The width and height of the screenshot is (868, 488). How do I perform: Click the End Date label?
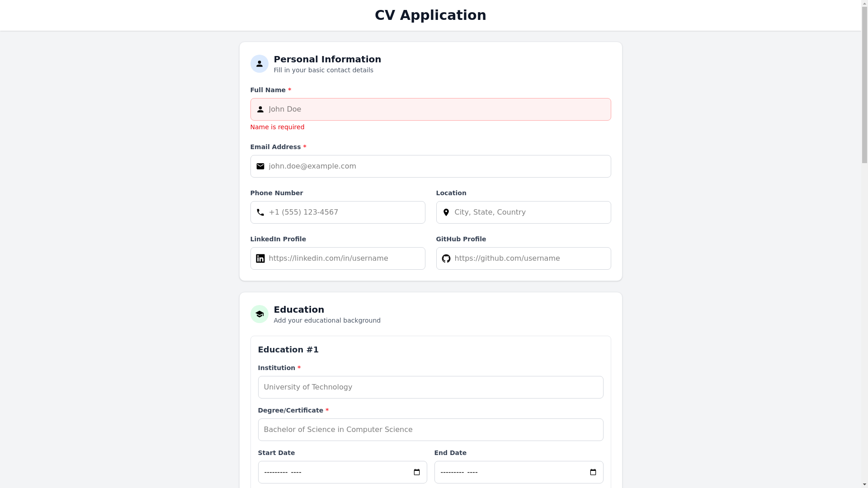click(450, 453)
